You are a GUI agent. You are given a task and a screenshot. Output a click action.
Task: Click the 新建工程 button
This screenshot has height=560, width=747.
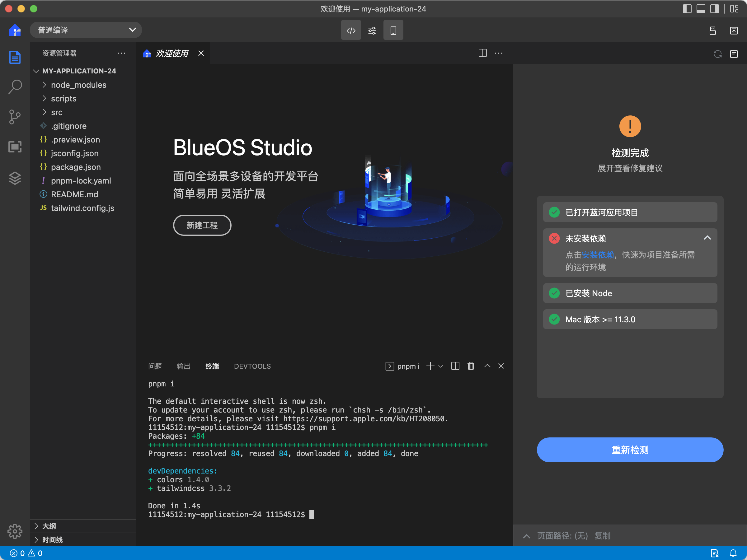(x=202, y=225)
